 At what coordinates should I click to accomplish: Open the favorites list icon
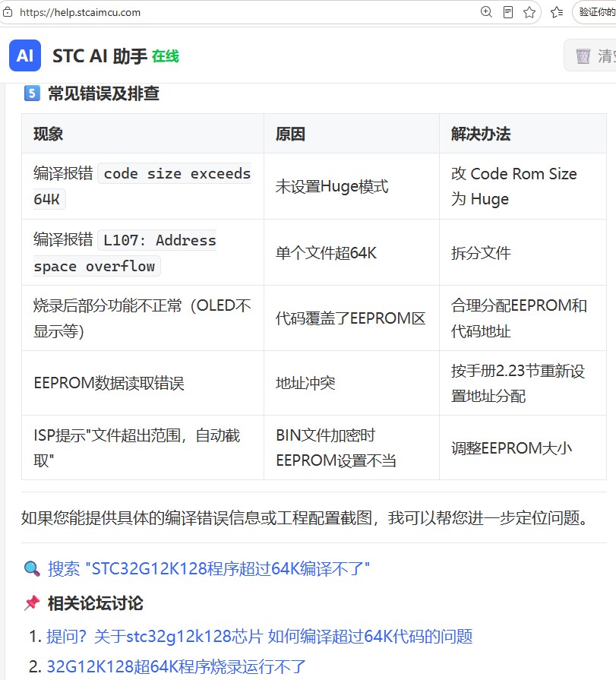tap(557, 12)
